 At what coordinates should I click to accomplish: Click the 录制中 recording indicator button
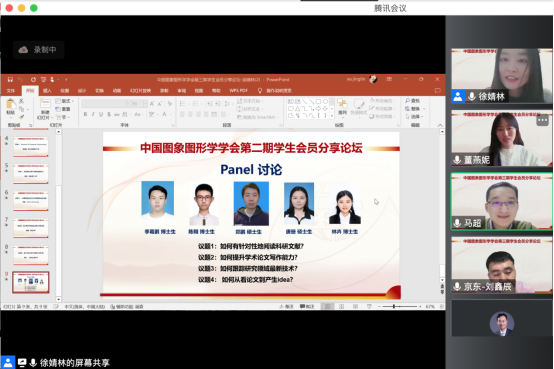(x=39, y=50)
